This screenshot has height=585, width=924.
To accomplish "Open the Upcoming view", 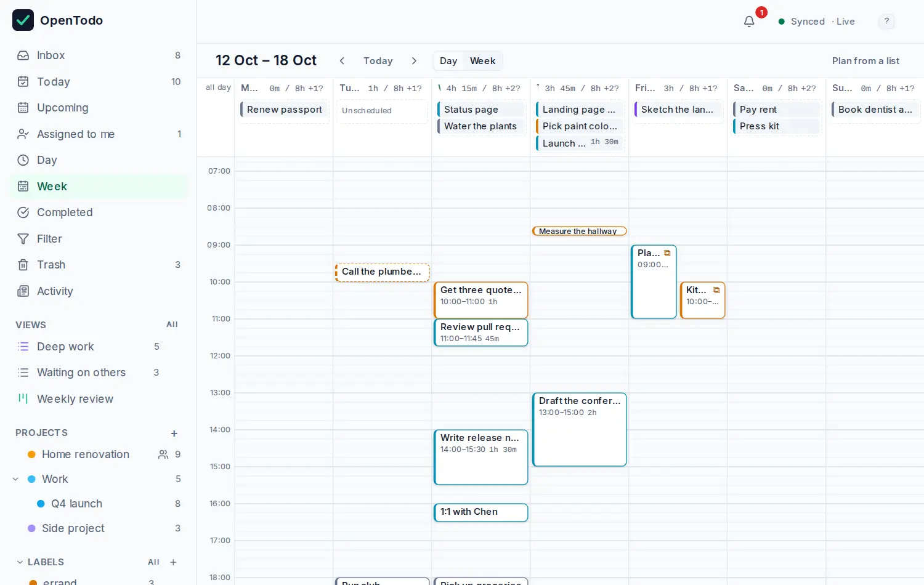I will pos(99,108).
